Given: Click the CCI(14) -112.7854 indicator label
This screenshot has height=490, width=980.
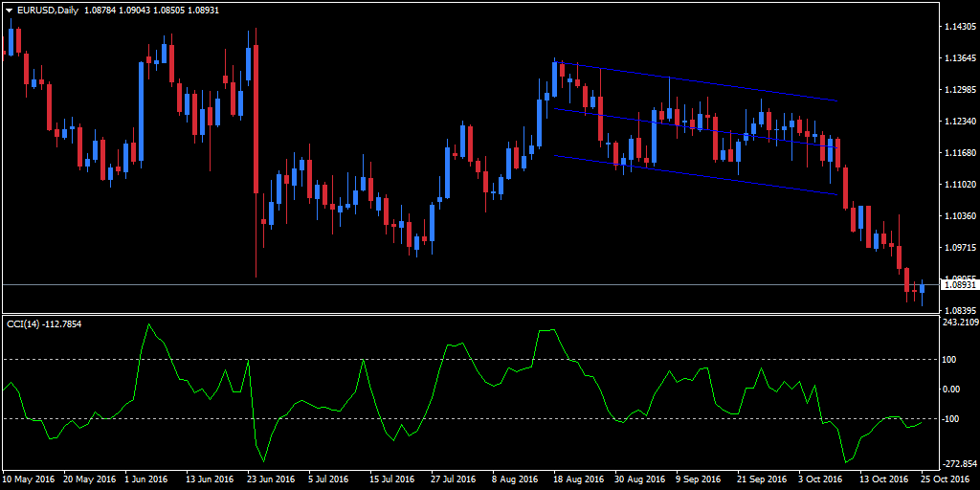Looking at the screenshot, I should tap(44, 323).
